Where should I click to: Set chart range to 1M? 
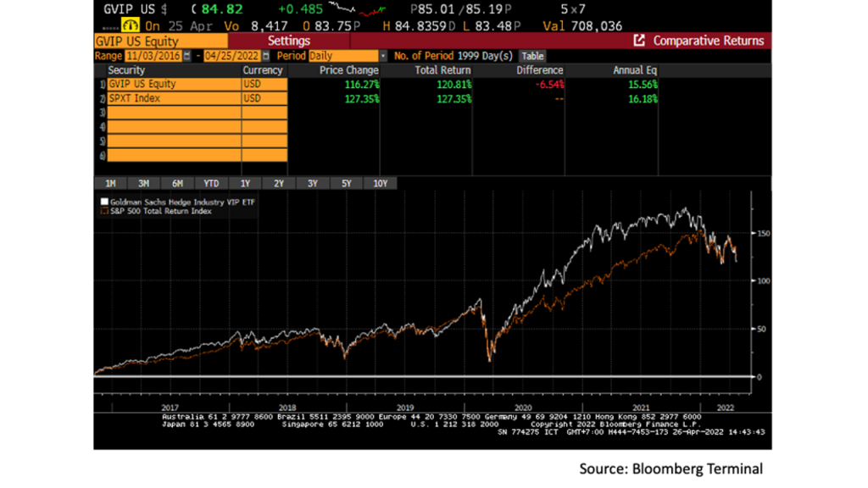pos(110,183)
